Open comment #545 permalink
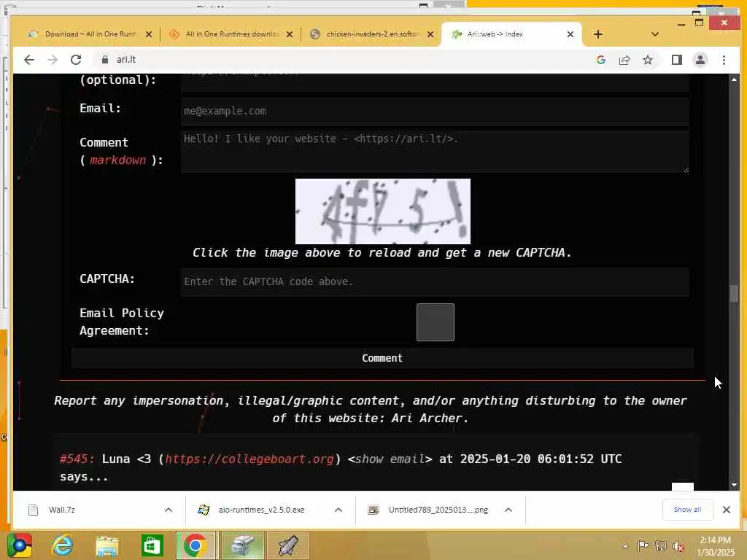 pyautogui.click(x=77, y=459)
